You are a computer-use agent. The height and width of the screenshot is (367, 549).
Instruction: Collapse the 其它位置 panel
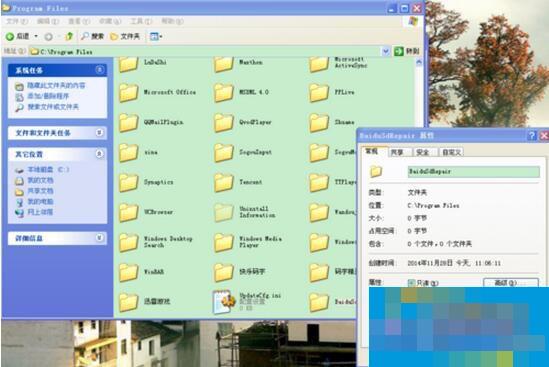(99, 154)
